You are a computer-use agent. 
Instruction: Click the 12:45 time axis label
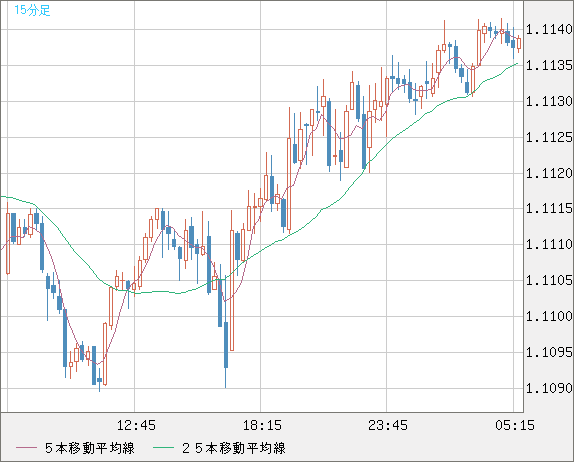[136, 425]
